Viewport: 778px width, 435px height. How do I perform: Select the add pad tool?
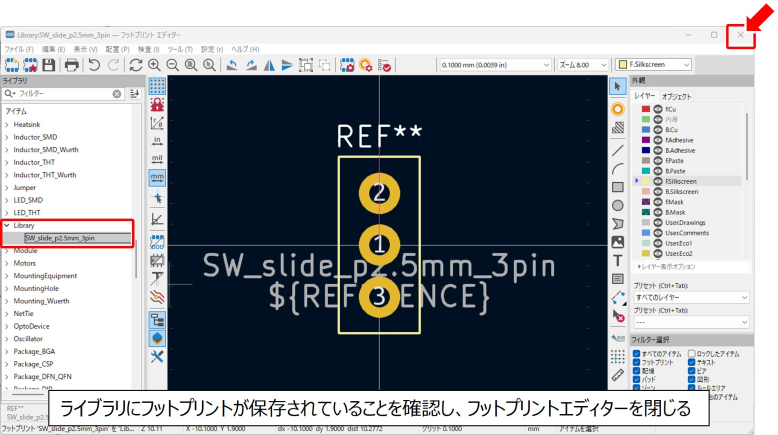click(x=617, y=108)
